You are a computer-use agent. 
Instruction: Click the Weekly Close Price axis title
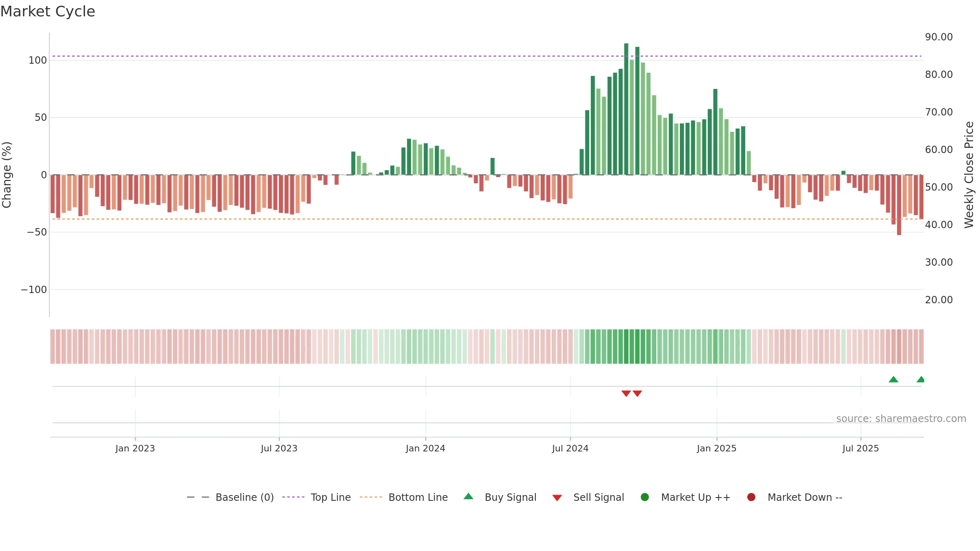[x=969, y=175]
